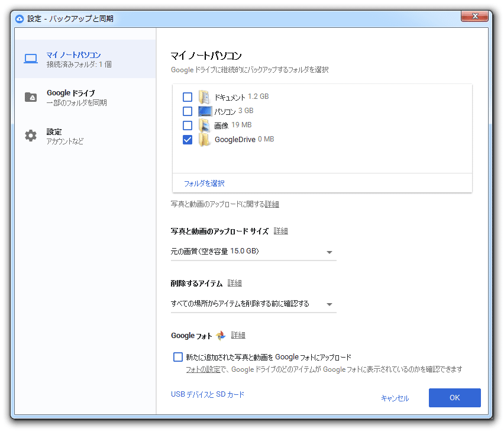Viewport: 504px width, 431px height.
Task: Click the ドキュメント folder icon
Action: tap(205, 97)
